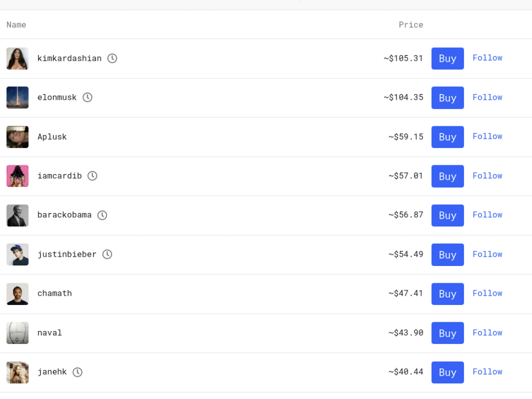Viewport: 532px width, 399px height.
Task: Click the clock icon beside iamcardib
Action: click(x=92, y=176)
